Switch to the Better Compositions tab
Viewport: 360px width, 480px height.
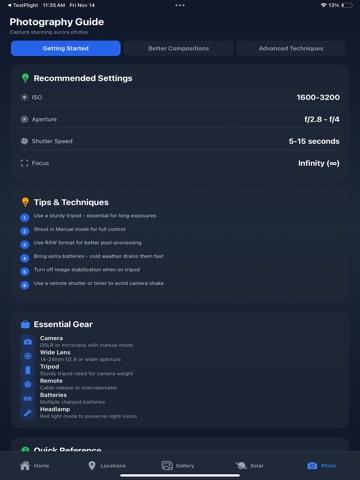pyautogui.click(x=178, y=48)
